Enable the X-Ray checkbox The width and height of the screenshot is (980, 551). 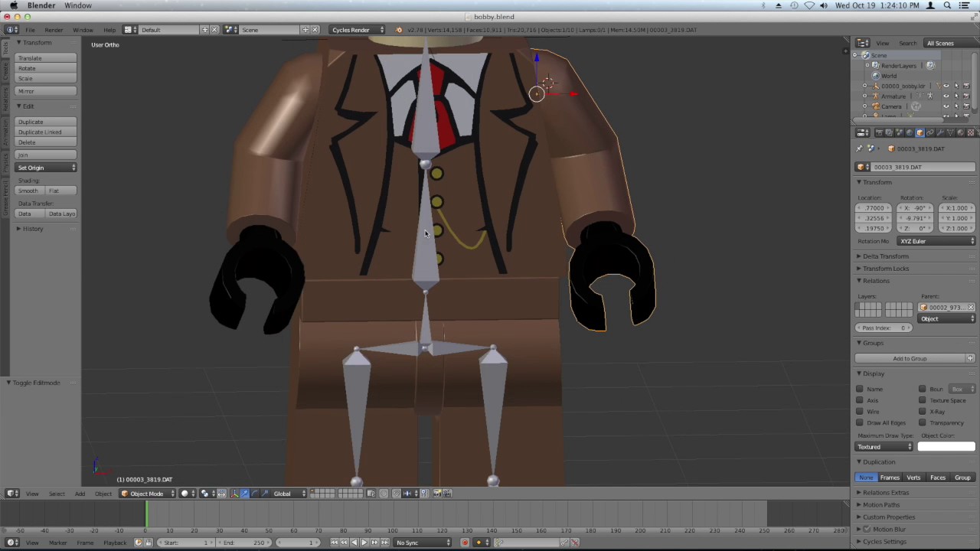(x=923, y=412)
